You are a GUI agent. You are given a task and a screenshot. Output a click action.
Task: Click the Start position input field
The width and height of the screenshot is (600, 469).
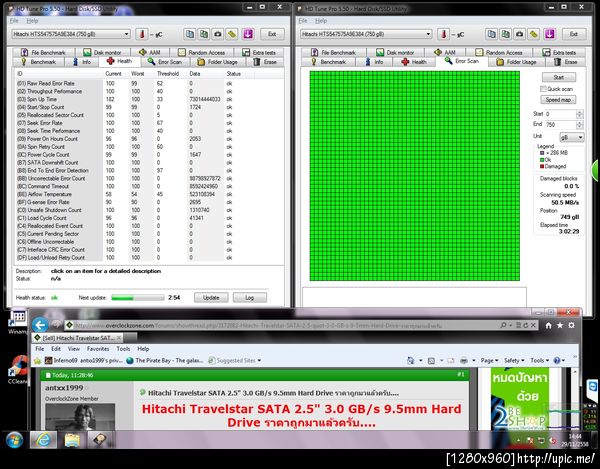pos(560,114)
